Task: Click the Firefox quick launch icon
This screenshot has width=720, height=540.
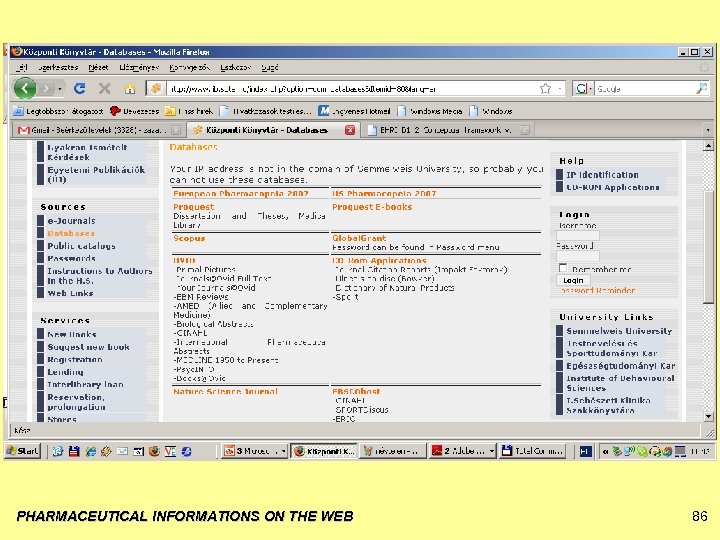Action: pos(154,451)
